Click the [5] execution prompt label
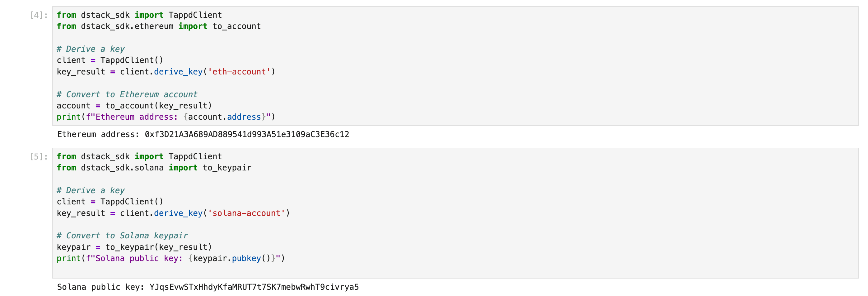This screenshot has width=868, height=296. click(39, 157)
